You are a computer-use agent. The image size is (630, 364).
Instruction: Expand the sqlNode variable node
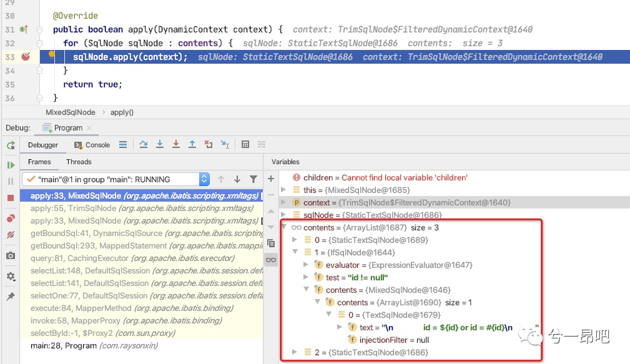click(283, 215)
